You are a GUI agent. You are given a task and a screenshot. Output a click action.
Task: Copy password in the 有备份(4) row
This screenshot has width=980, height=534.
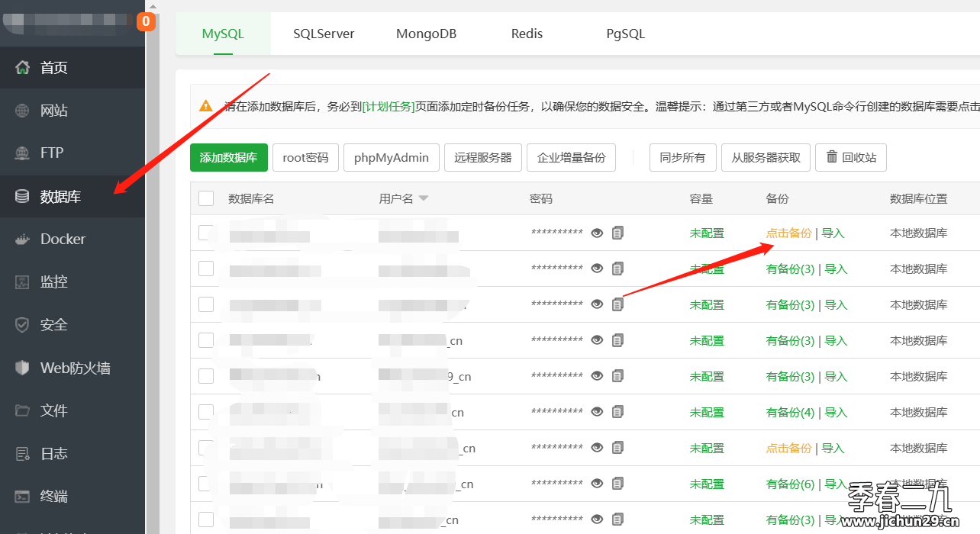point(617,412)
